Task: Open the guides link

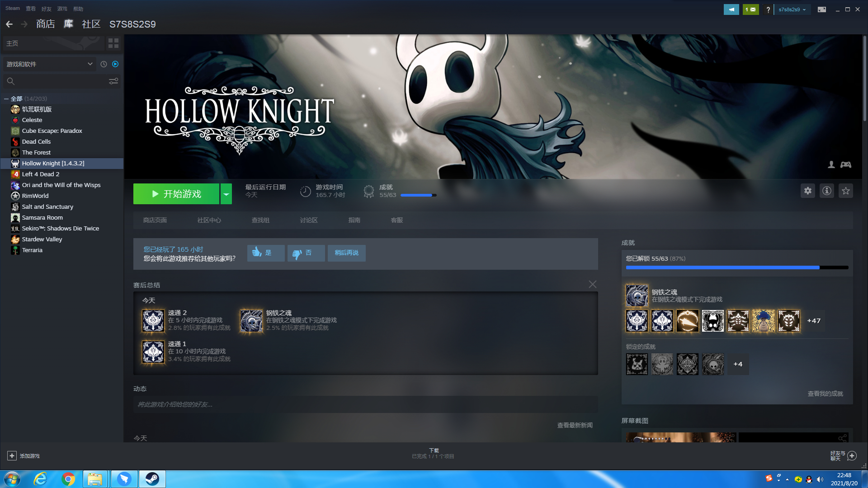Action: point(354,220)
